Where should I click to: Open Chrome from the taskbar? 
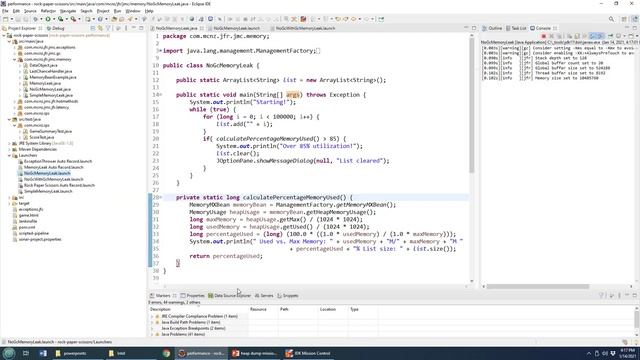pos(166,353)
